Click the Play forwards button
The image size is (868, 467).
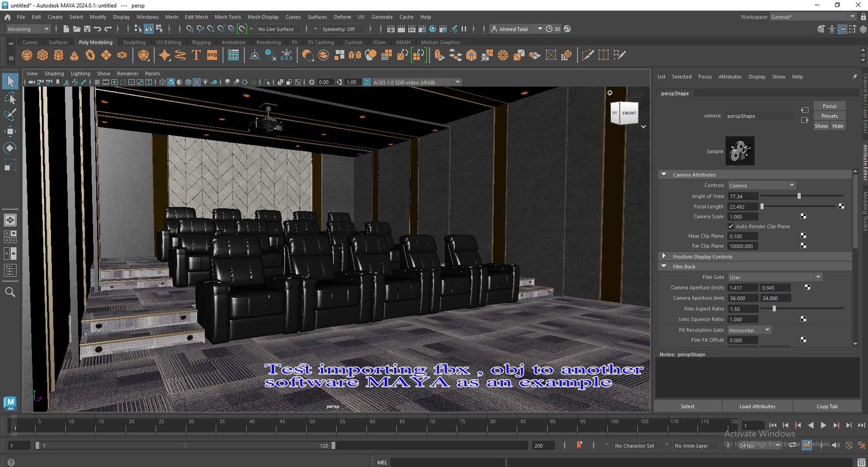pyautogui.click(x=823, y=425)
